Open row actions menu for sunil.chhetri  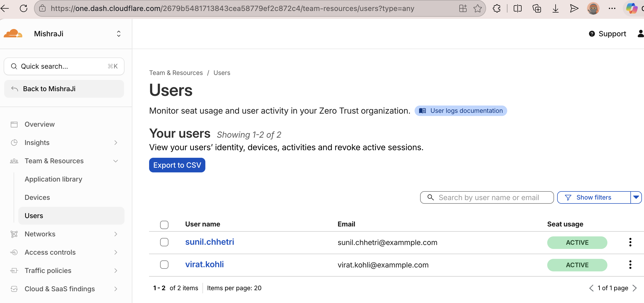[x=630, y=242]
